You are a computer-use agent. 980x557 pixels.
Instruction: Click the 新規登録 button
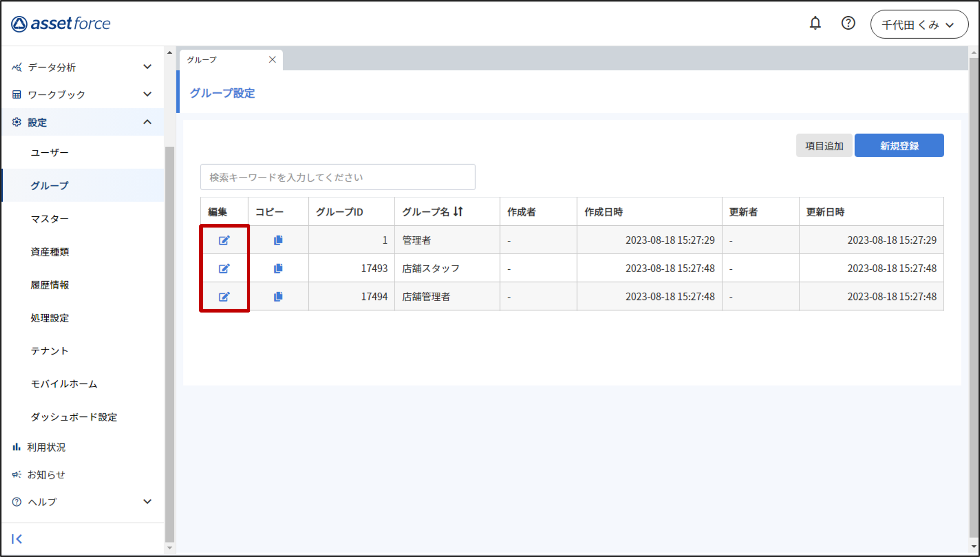[x=899, y=146]
